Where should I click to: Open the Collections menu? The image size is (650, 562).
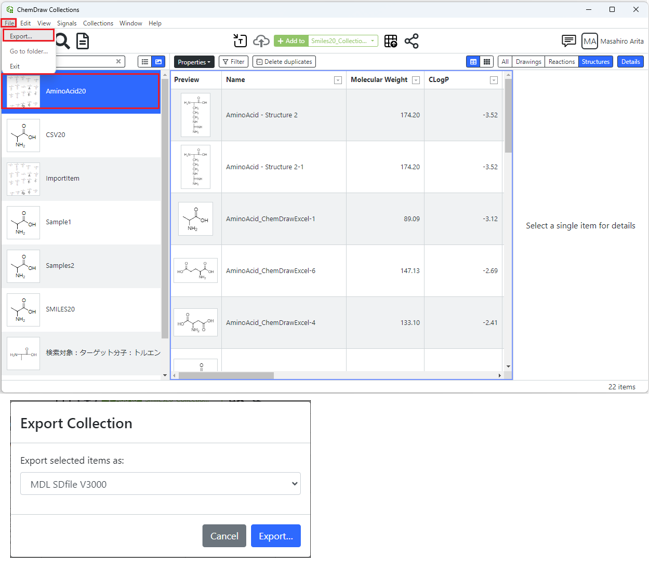point(98,23)
